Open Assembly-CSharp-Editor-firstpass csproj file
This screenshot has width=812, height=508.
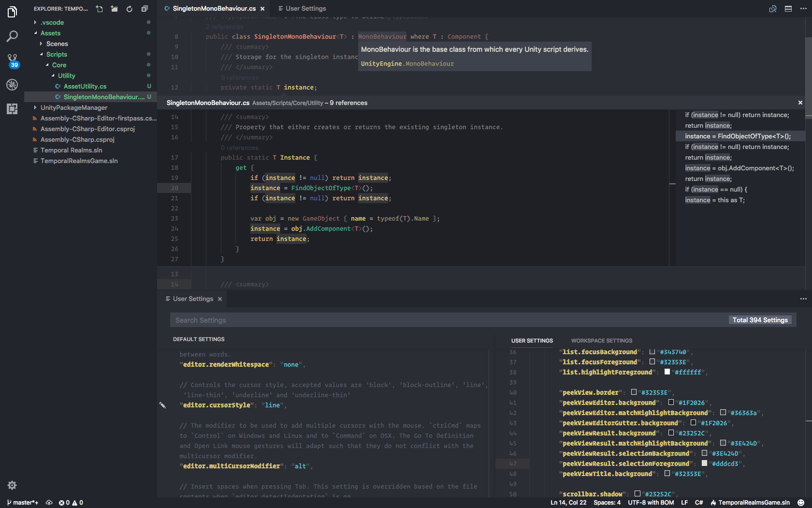pyautogui.click(x=90, y=118)
